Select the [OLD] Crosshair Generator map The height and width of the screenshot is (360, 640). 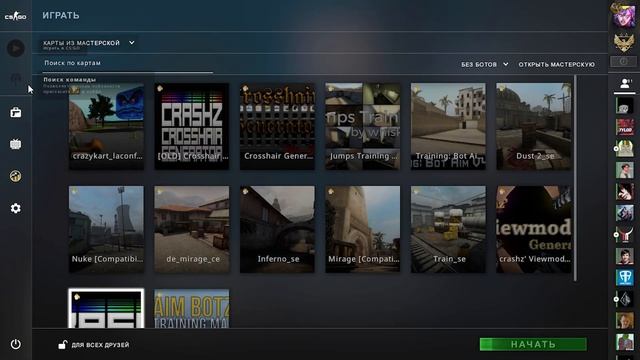(192, 127)
